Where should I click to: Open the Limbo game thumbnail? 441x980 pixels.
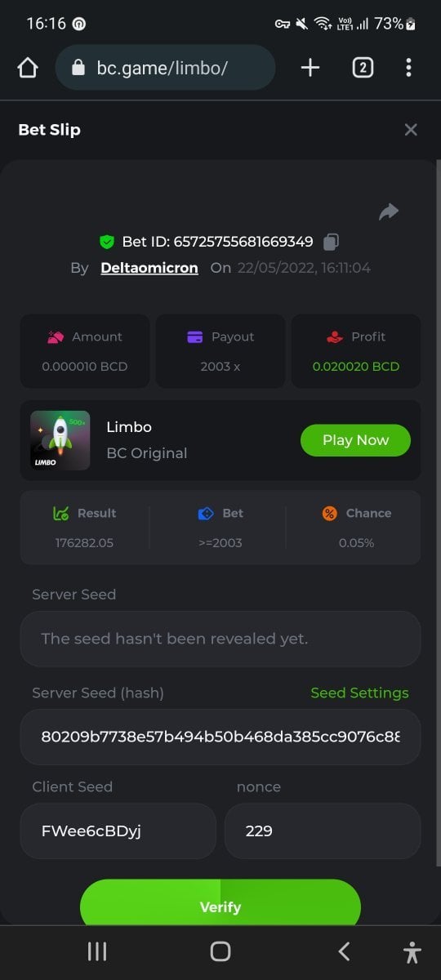pos(60,440)
